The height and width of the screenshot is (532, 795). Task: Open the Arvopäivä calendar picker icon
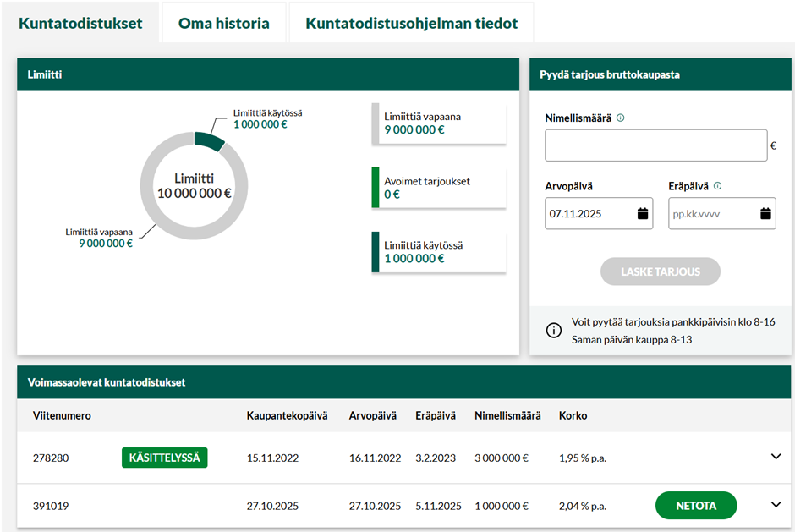[x=643, y=214]
